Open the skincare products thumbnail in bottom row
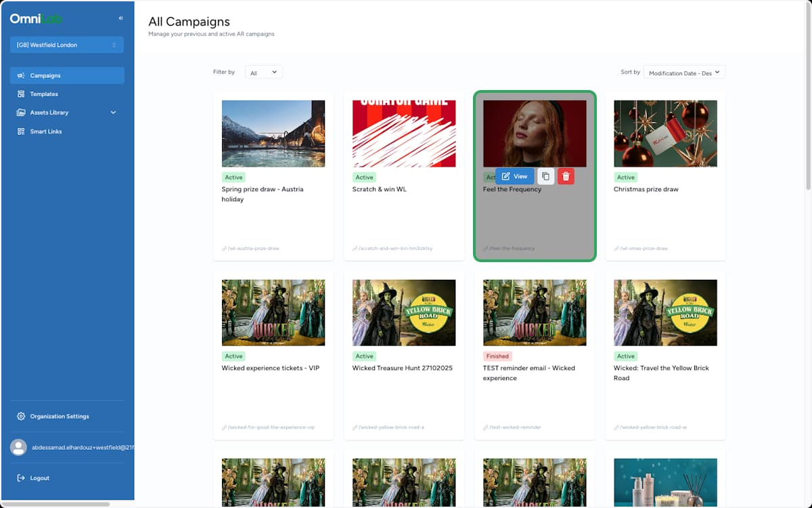Viewport: 812px width, 508px height. coord(665,482)
